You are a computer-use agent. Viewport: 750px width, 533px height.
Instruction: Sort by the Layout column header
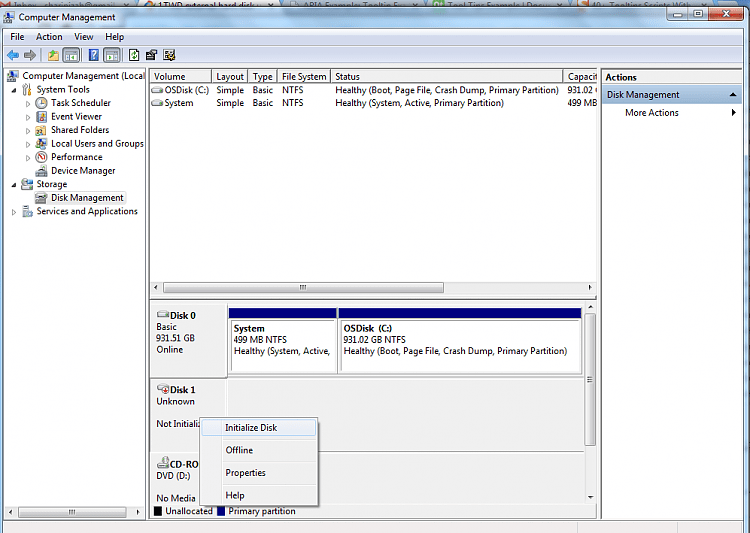pyautogui.click(x=230, y=77)
